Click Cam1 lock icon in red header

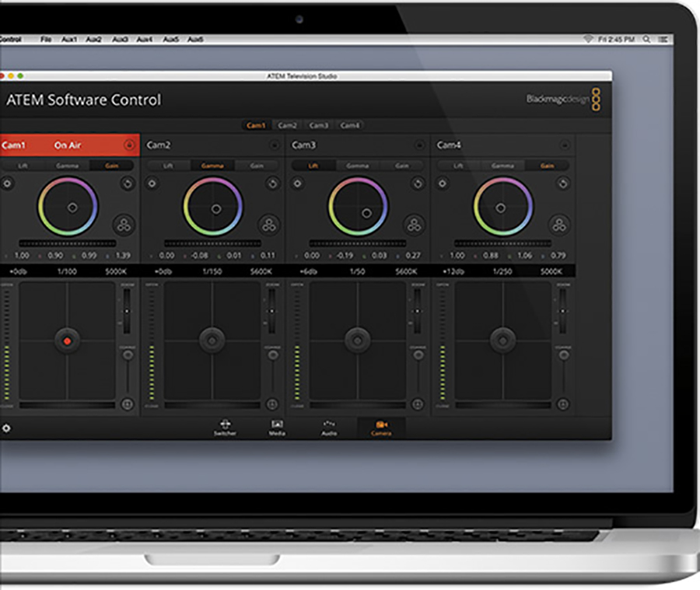coord(129,145)
